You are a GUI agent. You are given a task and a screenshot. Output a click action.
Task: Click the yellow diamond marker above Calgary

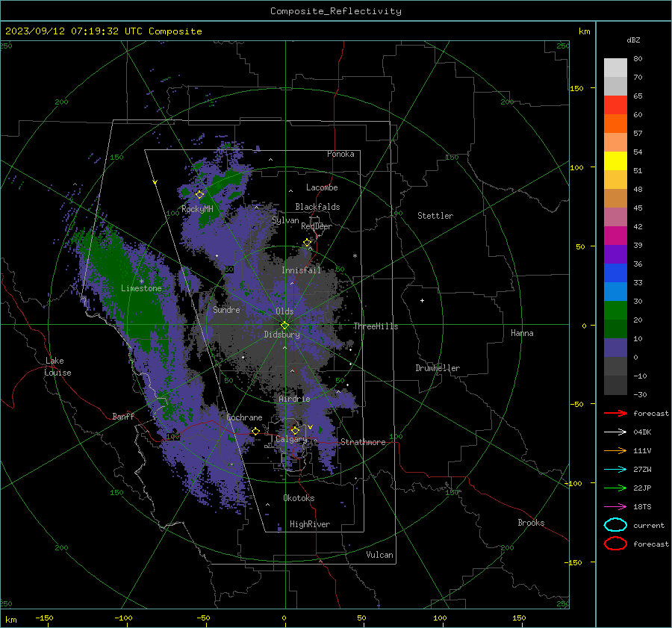pyautogui.click(x=295, y=430)
